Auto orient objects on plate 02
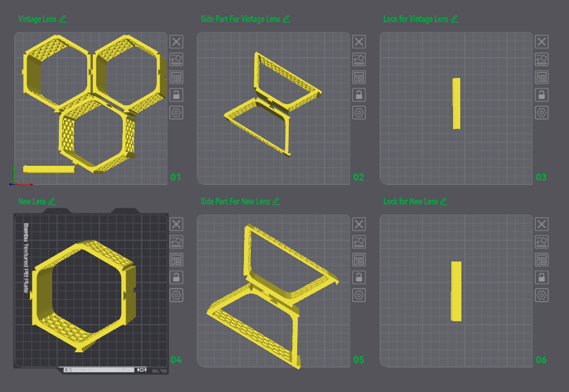This screenshot has height=392, width=569. point(359,59)
